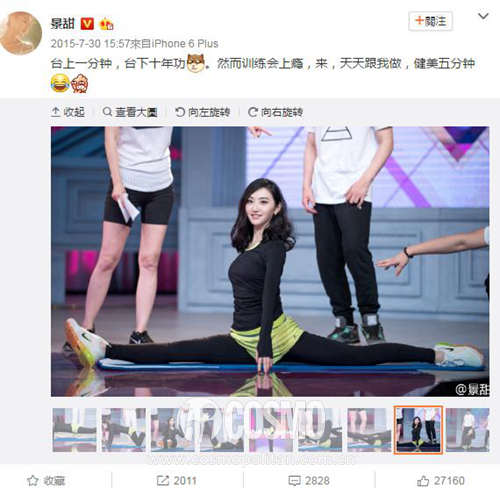
Task: Click the iPhone 6 Plus source link
Action: [185, 44]
